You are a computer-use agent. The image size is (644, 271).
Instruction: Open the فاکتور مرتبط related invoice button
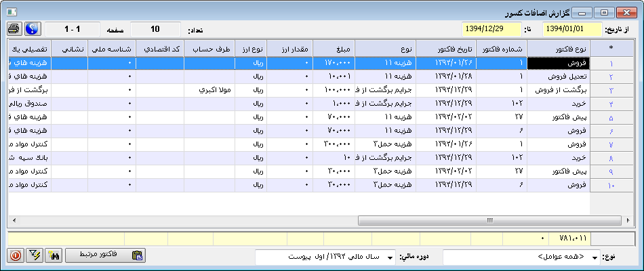[x=106, y=255]
